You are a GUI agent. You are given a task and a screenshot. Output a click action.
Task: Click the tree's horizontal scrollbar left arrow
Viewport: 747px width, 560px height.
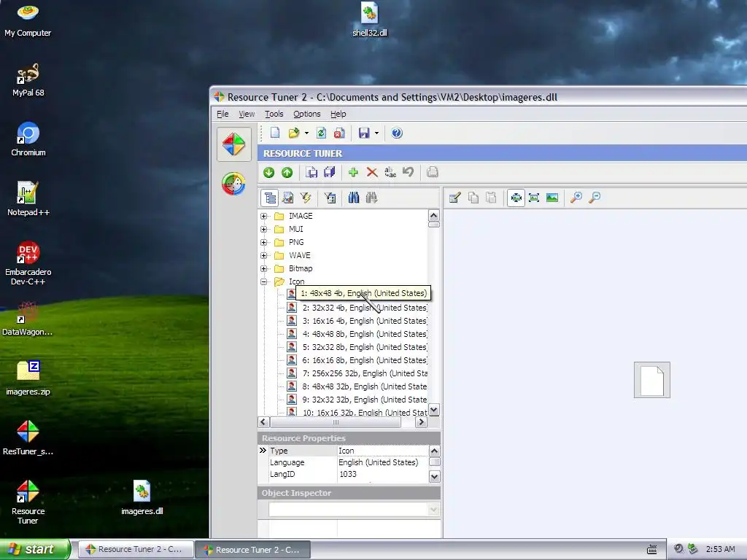tap(263, 422)
